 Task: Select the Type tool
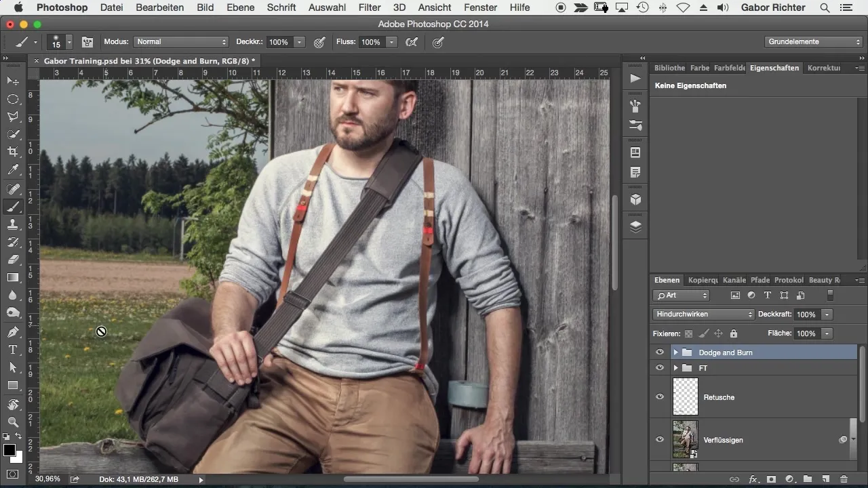[x=13, y=350]
